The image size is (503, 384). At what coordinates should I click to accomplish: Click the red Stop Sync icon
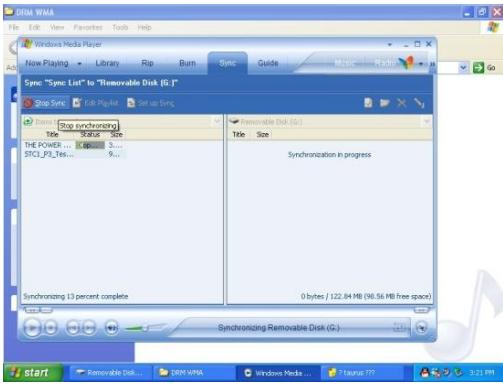click(28, 103)
